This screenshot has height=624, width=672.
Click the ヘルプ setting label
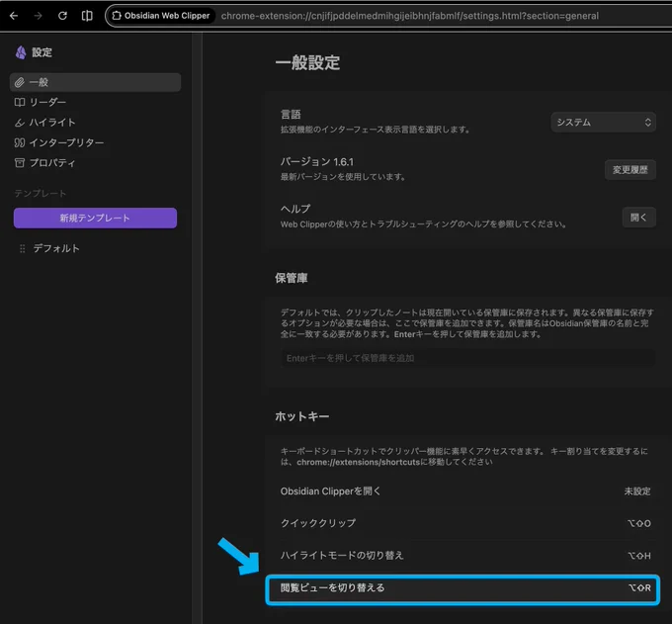coord(295,209)
